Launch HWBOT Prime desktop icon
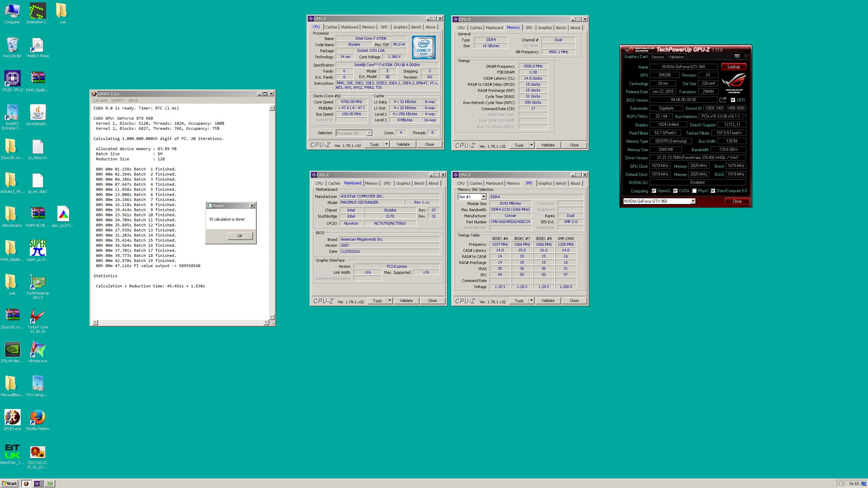Image resolution: width=868 pixels, height=488 pixels. (38, 47)
